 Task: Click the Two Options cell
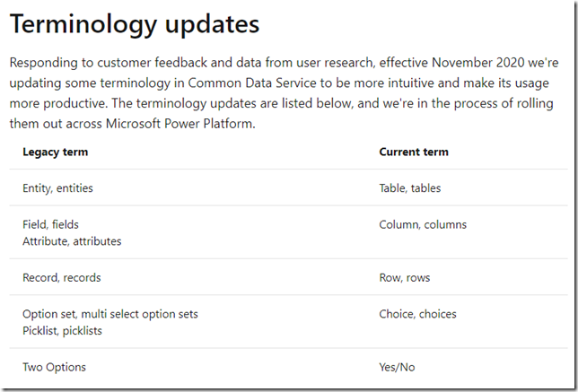[54, 367]
